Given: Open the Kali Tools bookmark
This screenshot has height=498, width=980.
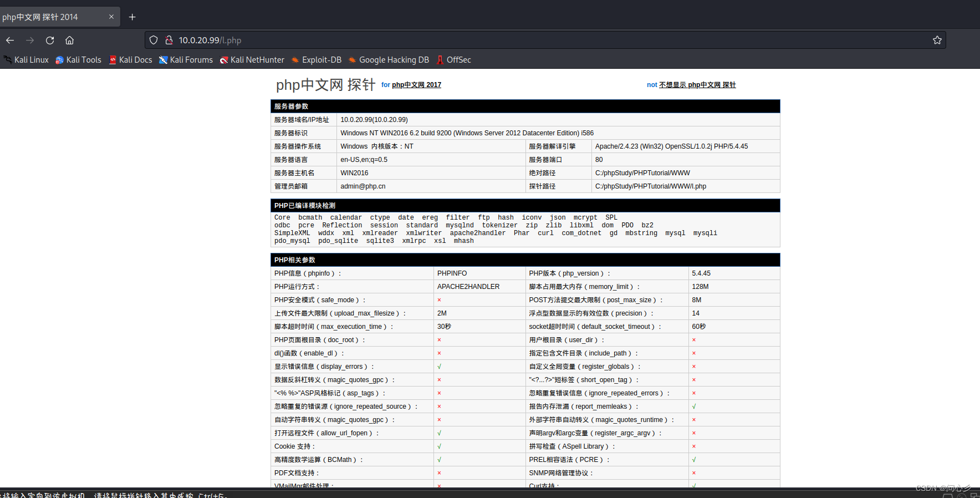Looking at the screenshot, I should coord(78,60).
